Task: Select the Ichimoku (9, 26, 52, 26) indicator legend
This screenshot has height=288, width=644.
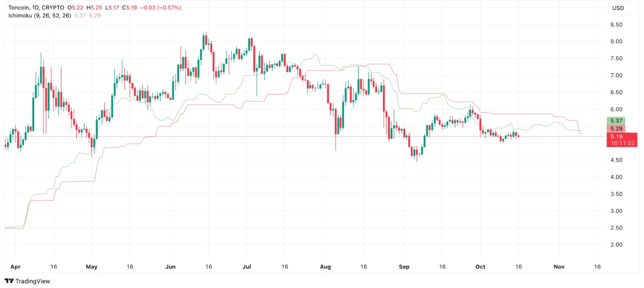Action: [40, 15]
